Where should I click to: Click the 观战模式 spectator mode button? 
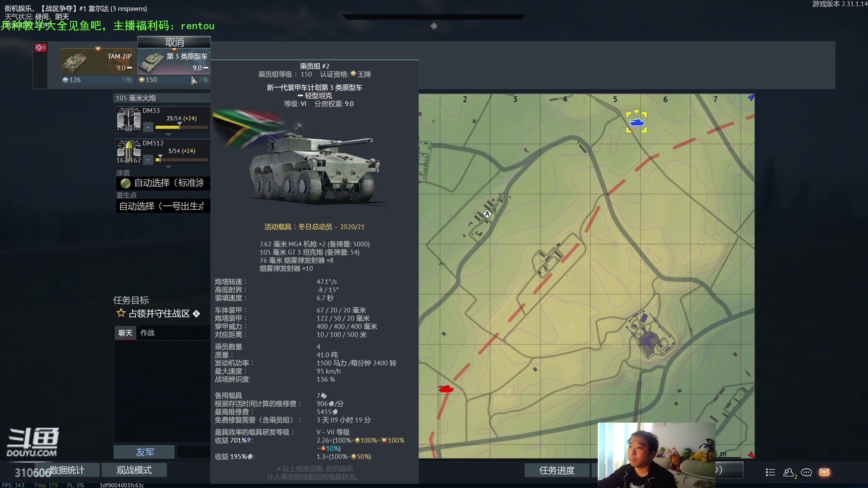[x=134, y=470]
